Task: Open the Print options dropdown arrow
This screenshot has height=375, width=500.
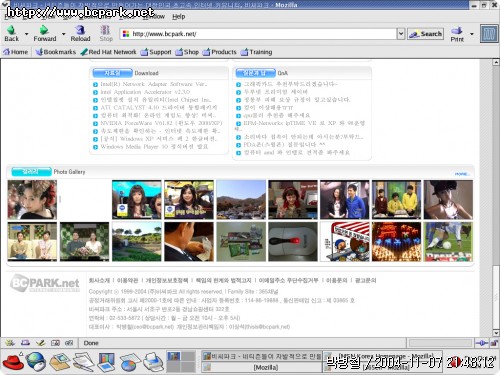Action: [471, 34]
